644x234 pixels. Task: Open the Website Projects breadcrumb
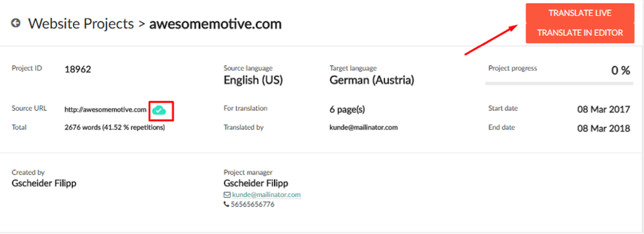point(81,24)
